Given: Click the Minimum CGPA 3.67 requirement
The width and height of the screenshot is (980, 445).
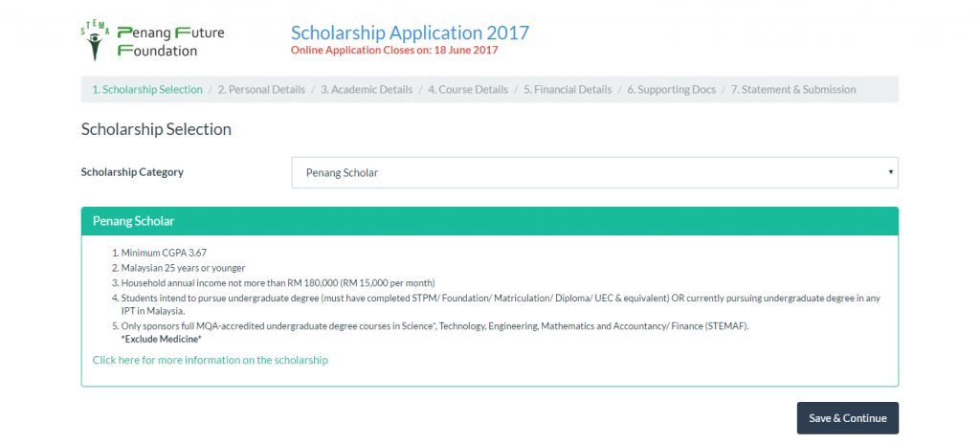Looking at the screenshot, I should coord(164,253).
